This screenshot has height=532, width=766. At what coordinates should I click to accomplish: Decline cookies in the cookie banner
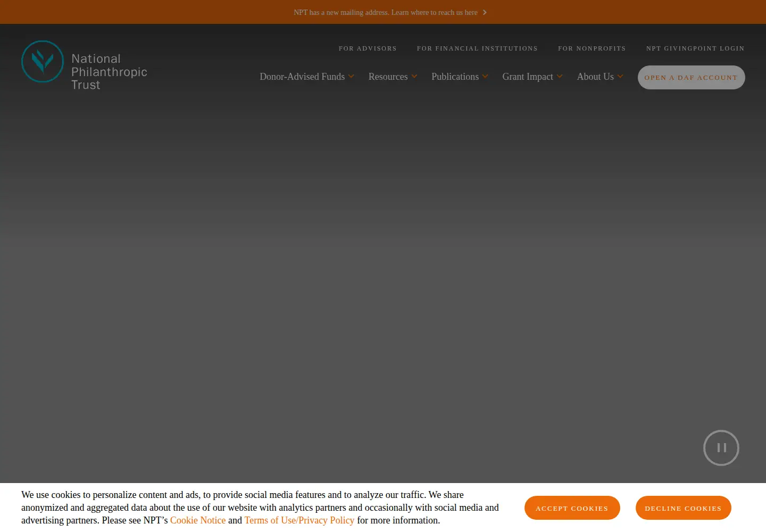683,508
